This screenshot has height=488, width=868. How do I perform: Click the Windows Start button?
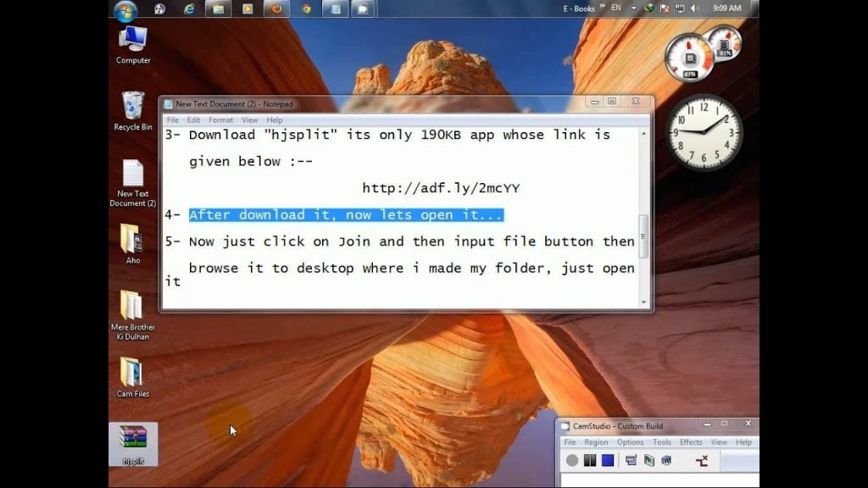click(x=125, y=9)
